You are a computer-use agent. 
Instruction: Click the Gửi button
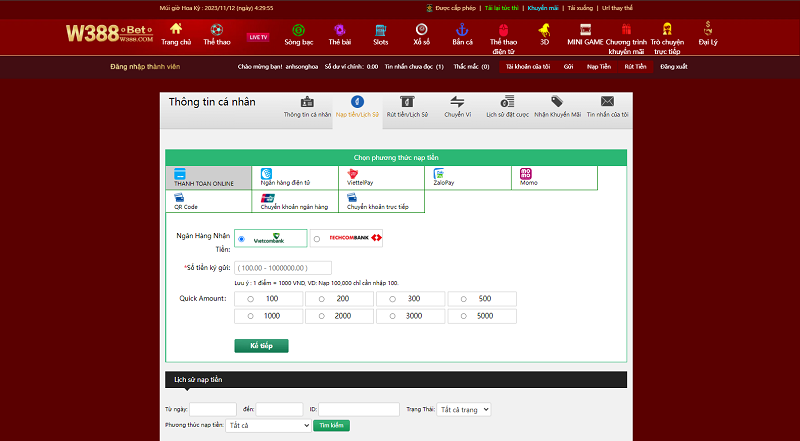click(568, 67)
